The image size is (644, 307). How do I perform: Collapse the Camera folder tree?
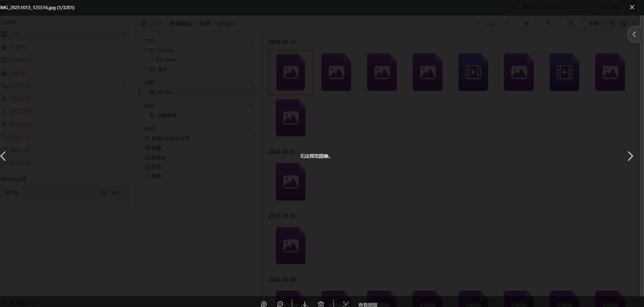tap(146, 50)
